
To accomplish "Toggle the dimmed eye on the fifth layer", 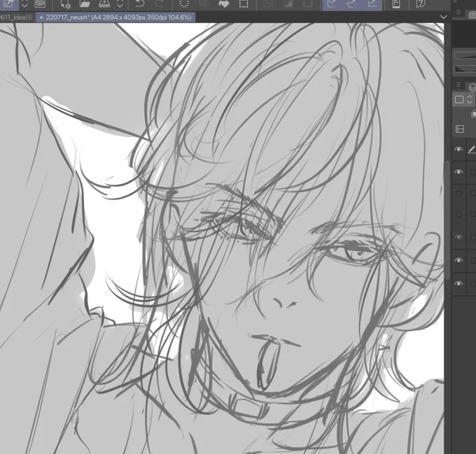I will (x=458, y=237).
